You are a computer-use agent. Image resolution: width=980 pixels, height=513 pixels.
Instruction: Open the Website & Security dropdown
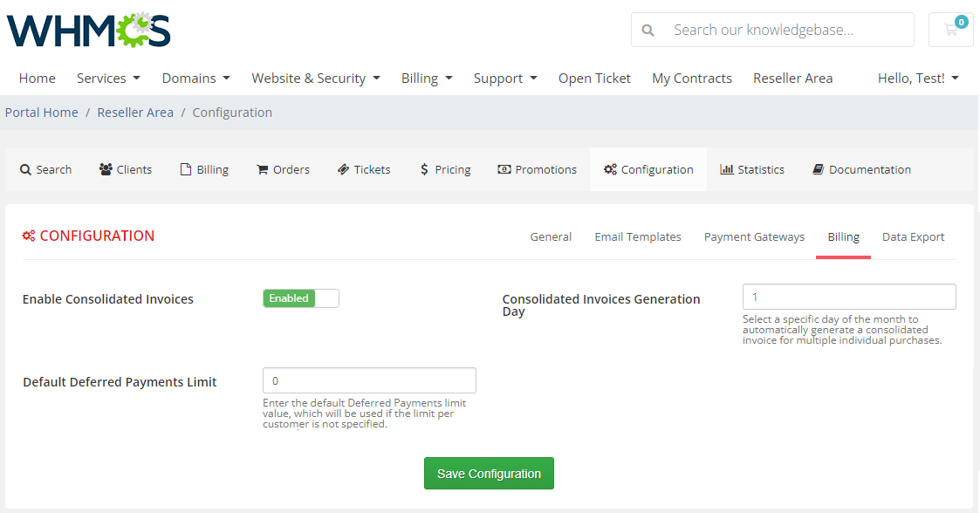(316, 79)
